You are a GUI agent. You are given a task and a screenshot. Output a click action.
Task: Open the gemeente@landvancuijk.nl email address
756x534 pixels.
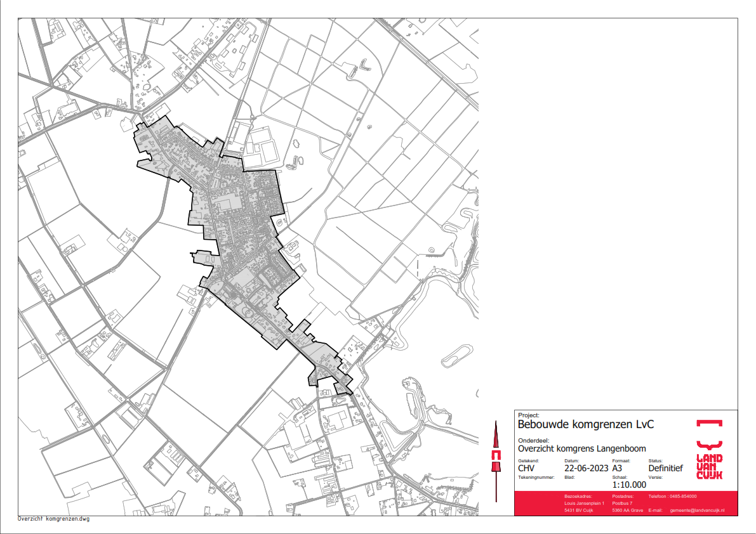click(697, 511)
